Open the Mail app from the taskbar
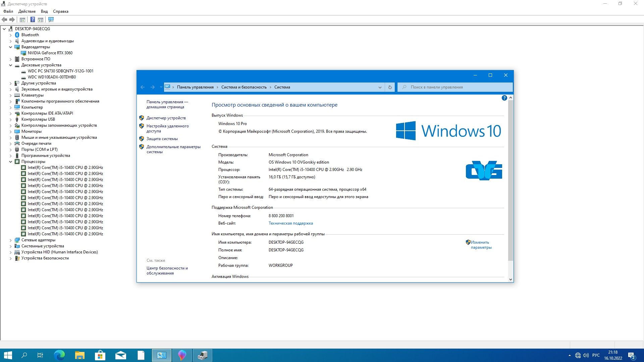Screen dimensions: 644x362 [120, 355]
